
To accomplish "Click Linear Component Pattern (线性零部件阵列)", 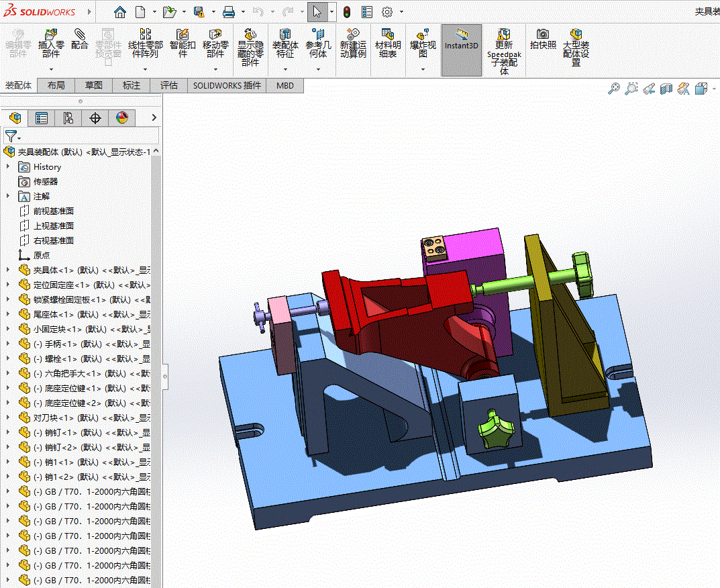I will point(146,44).
